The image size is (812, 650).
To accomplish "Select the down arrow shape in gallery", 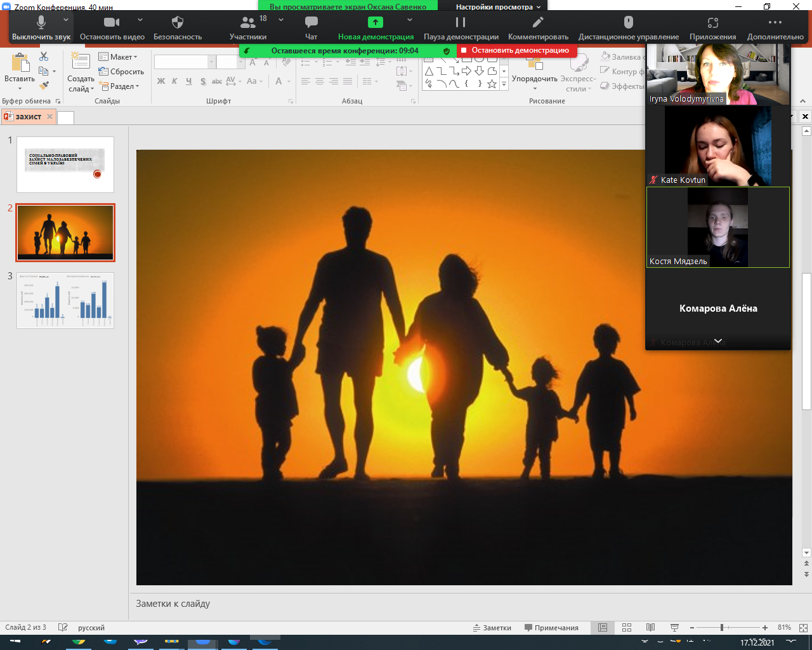I will click(479, 71).
